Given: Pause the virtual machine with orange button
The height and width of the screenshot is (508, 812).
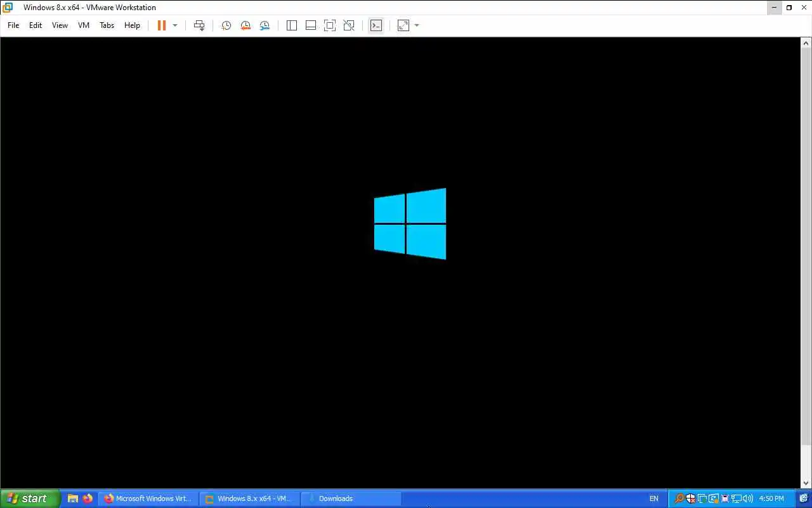Looking at the screenshot, I should (x=162, y=25).
